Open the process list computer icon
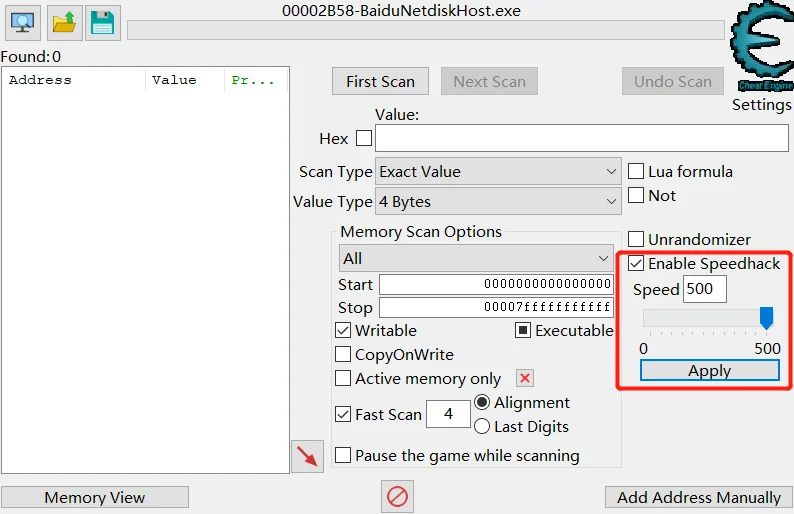Image resolution: width=794 pixels, height=514 pixels. pyautogui.click(x=23, y=23)
